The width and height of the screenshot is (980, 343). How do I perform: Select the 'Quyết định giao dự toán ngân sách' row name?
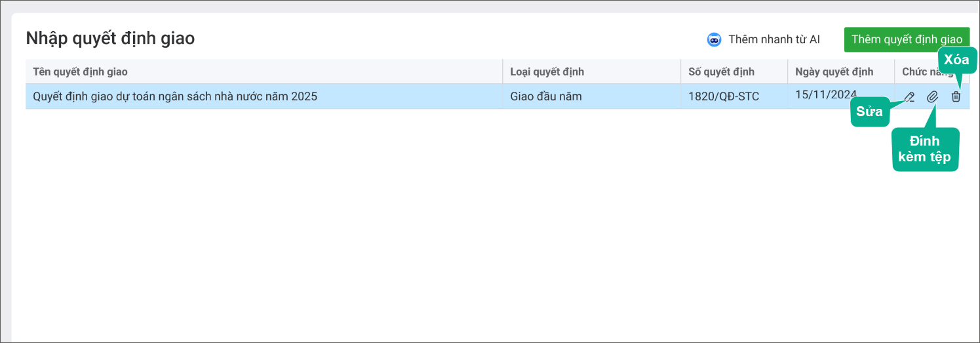(175, 96)
